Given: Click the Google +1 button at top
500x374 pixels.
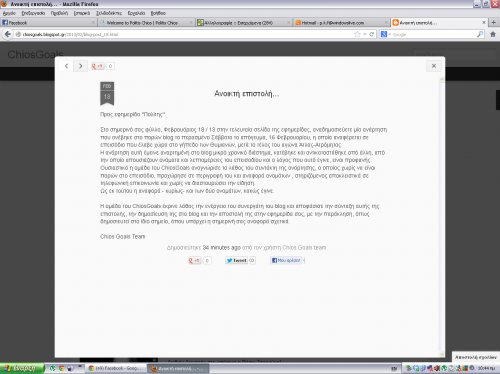Looking at the screenshot, I should pos(98,66).
